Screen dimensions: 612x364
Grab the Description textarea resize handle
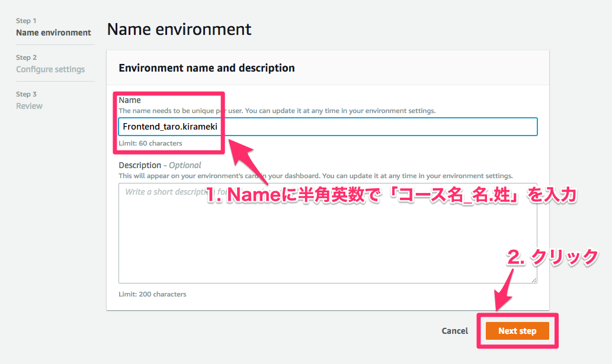tap(534, 280)
